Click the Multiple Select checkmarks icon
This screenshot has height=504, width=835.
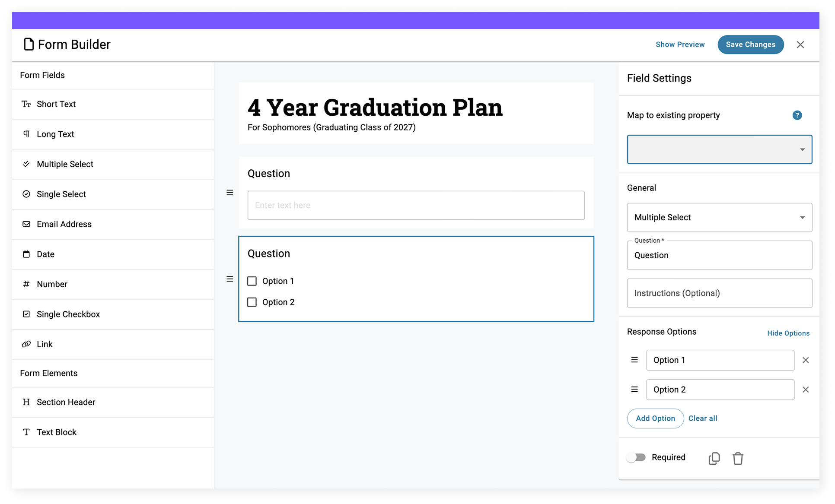point(26,164)
